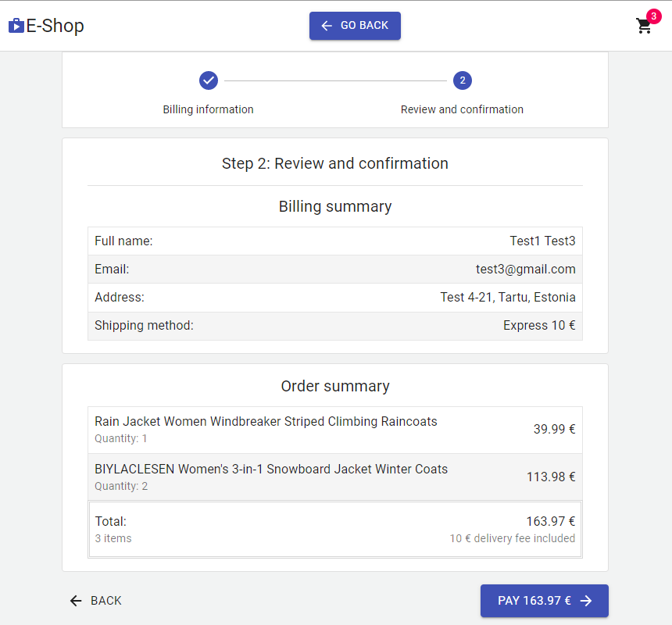
Task: Click the completed Billing information checkmark step
Action: click(x=209, y=80)
